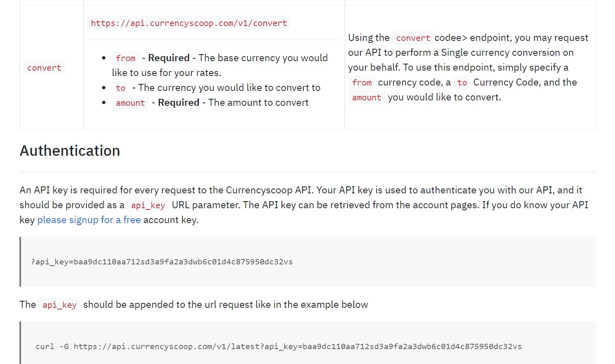Click the api_key tag above curl example
The height and width of the screenshot is (364, 615).
[59, 305]
